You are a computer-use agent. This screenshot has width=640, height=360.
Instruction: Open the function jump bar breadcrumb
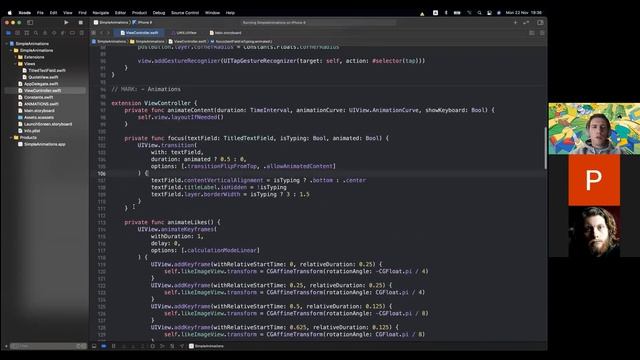click(x=241, y=41)
